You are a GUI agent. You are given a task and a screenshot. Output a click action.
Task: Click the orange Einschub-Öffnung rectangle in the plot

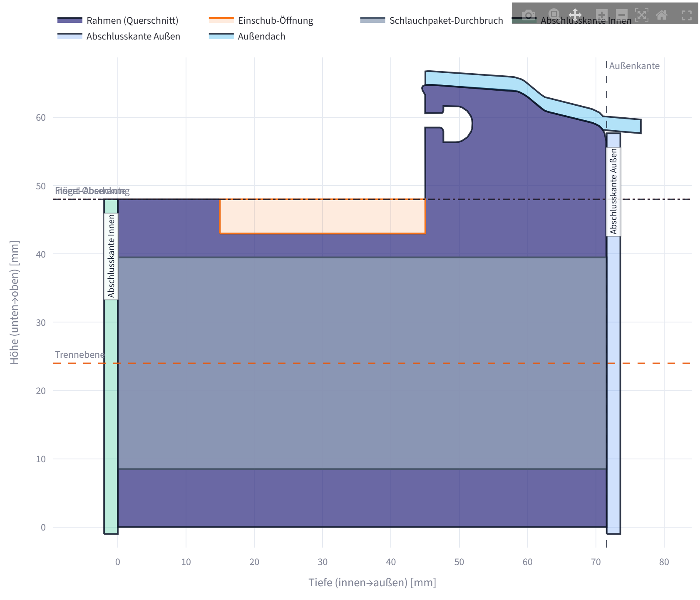[x=323, y=217]
